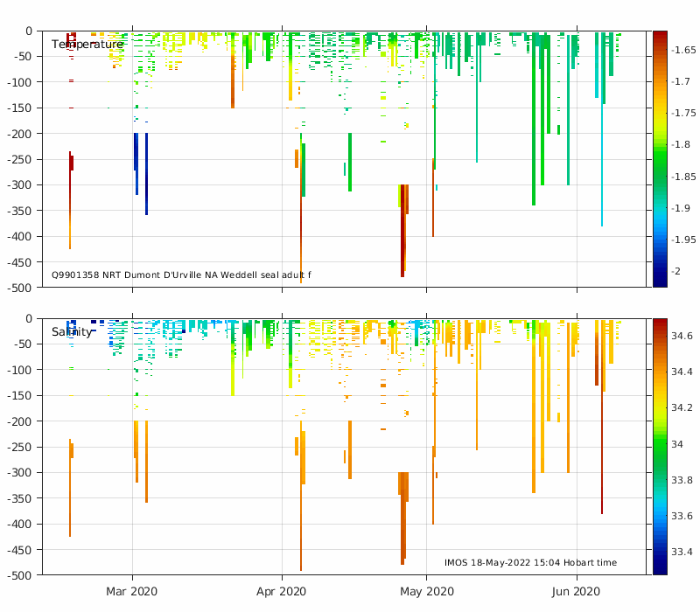Click the Q9901358 Weddell seal annotation text
Screen dimensions: 700x612
pyautogui.click(x=181, y=275)
